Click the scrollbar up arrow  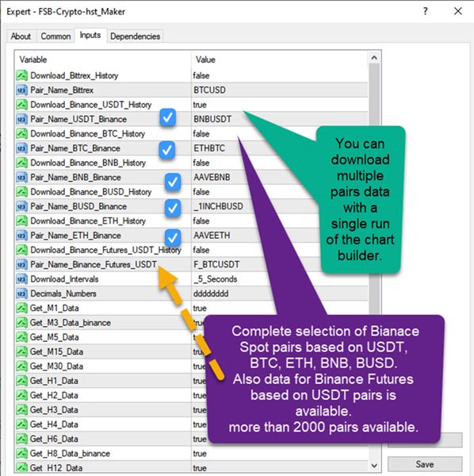tap(374, 58)
